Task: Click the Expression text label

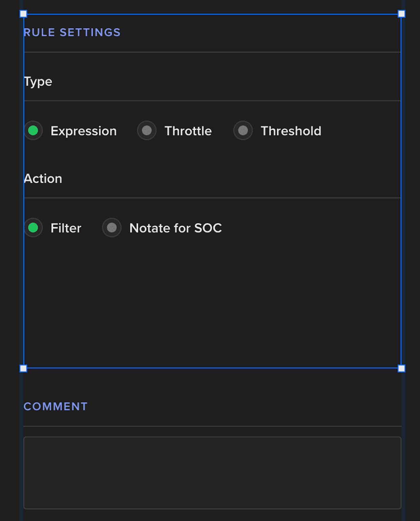Action: coord(84,131)
